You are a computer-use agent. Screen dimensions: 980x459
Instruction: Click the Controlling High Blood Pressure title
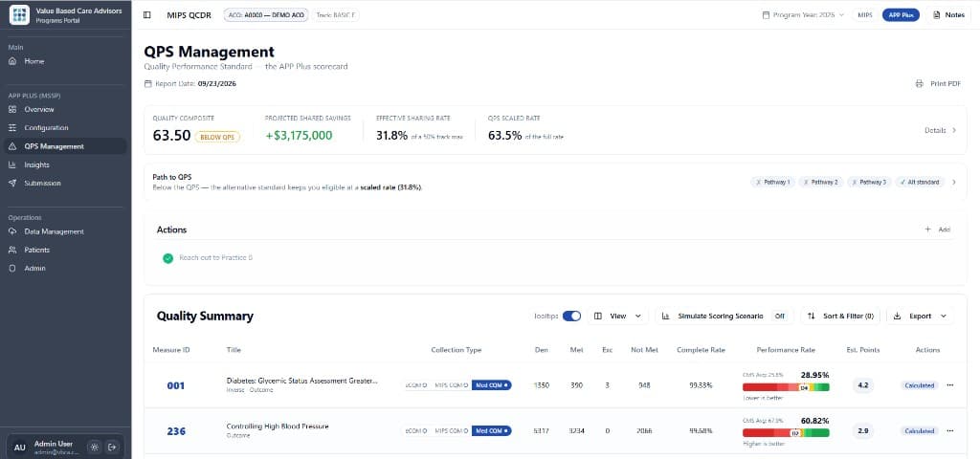click(278, 426)
